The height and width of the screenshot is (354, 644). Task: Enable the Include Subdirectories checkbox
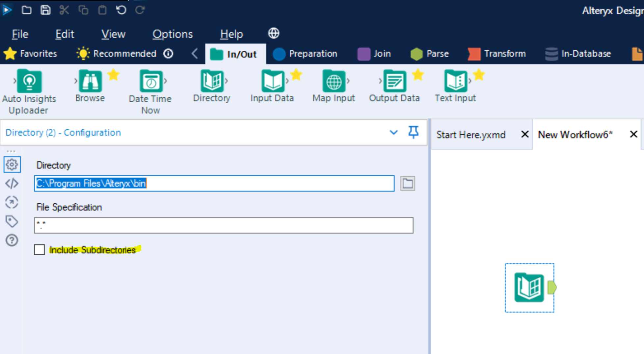point(39,250)
